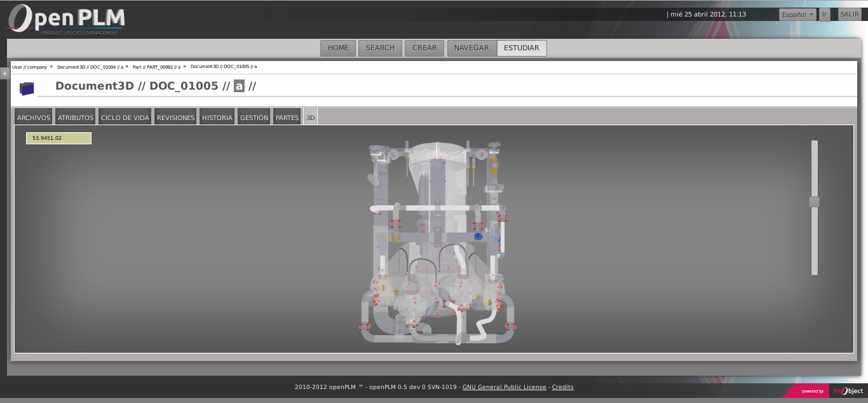This screenshot has width=868, height=403.
Task: Click the linObject logo in the footer
Action: click(848, 390)
